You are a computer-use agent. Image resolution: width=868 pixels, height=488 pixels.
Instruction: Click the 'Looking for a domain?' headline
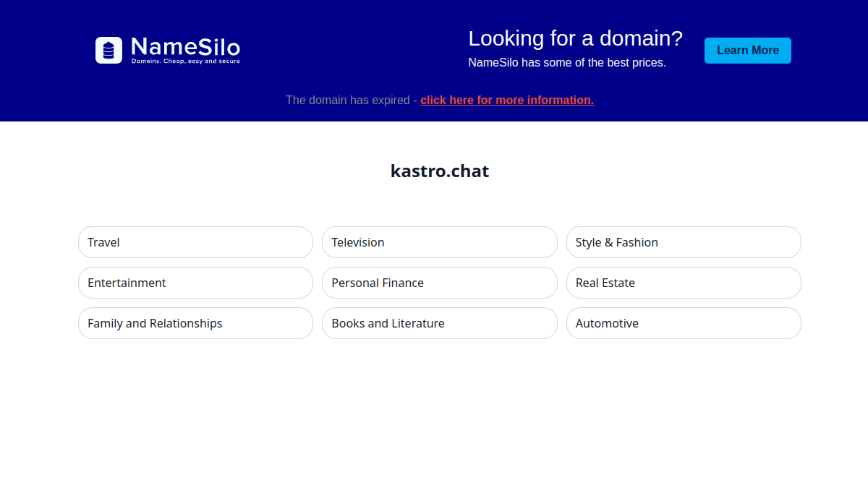pos(576,38)
